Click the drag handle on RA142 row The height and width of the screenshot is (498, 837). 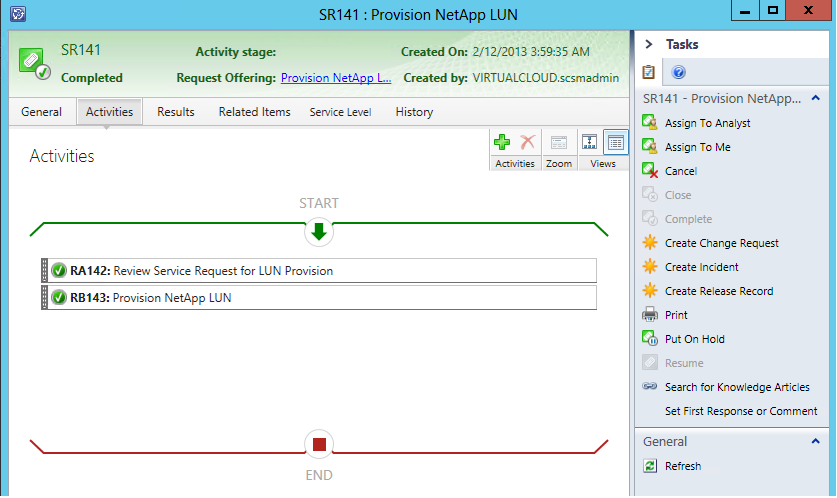[x=44, y=271]
